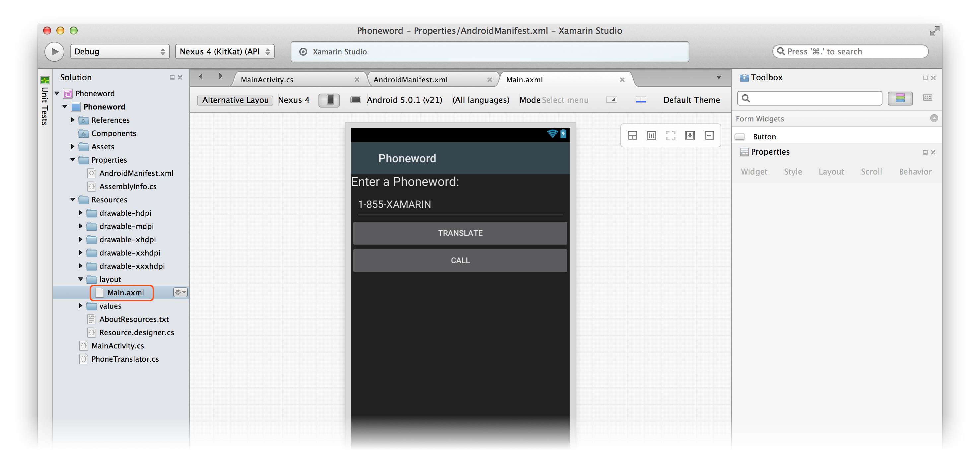The image size is (980, 450).
Task: Toggle the portrait orientation device button
Action: 329,100
